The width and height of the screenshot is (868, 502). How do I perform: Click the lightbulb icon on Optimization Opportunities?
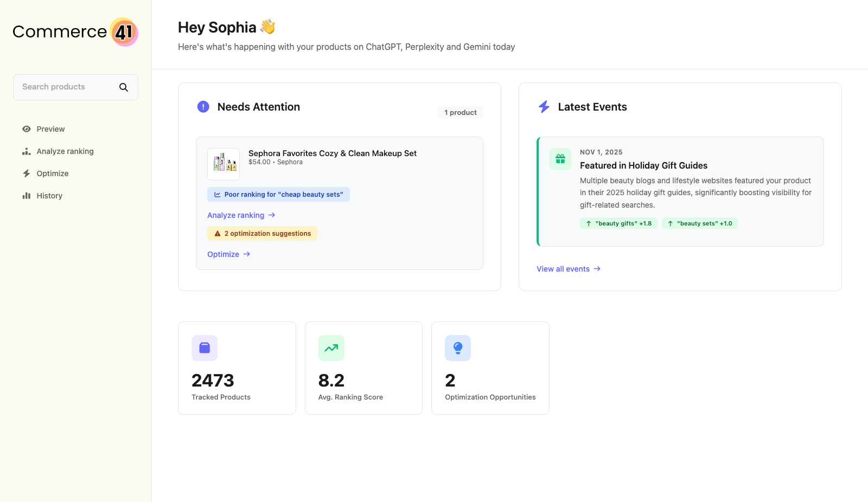pyautogui.click(x=458, y=348)
